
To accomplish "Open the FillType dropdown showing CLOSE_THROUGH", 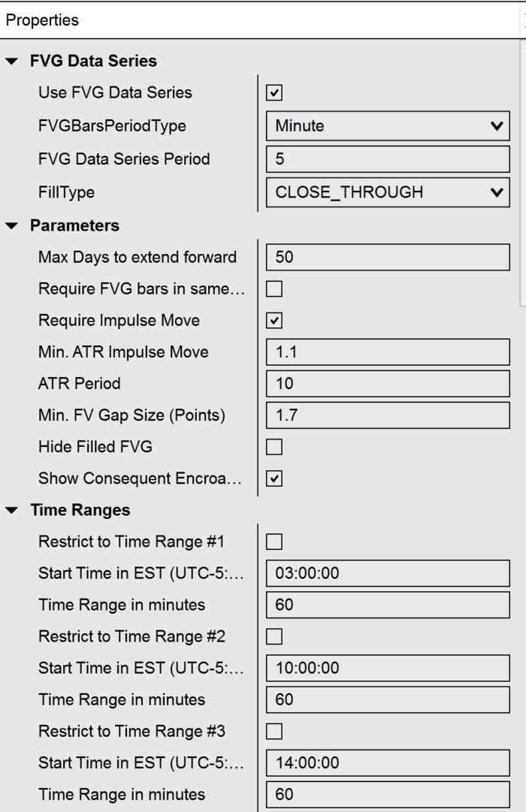I will [x=388, y=192].
